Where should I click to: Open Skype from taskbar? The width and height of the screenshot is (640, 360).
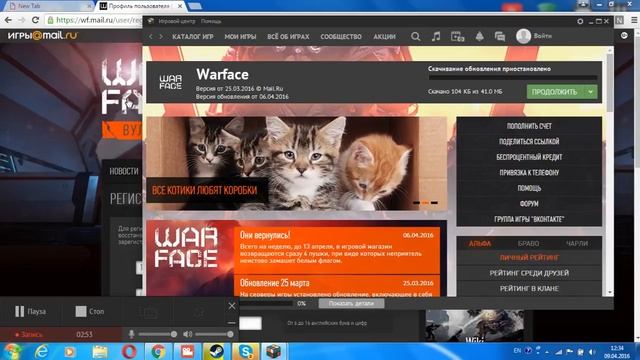point(245,351)
